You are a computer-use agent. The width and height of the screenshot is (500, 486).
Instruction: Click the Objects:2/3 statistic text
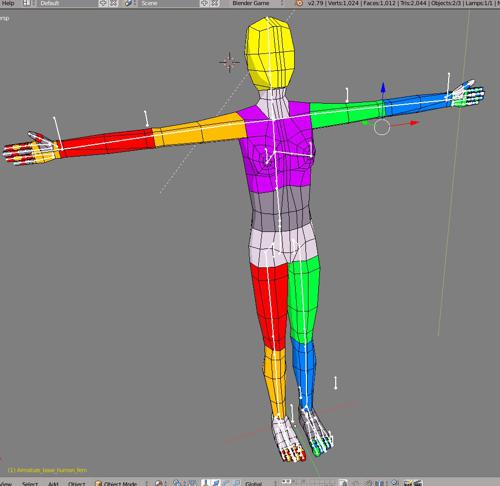point(446,3)
